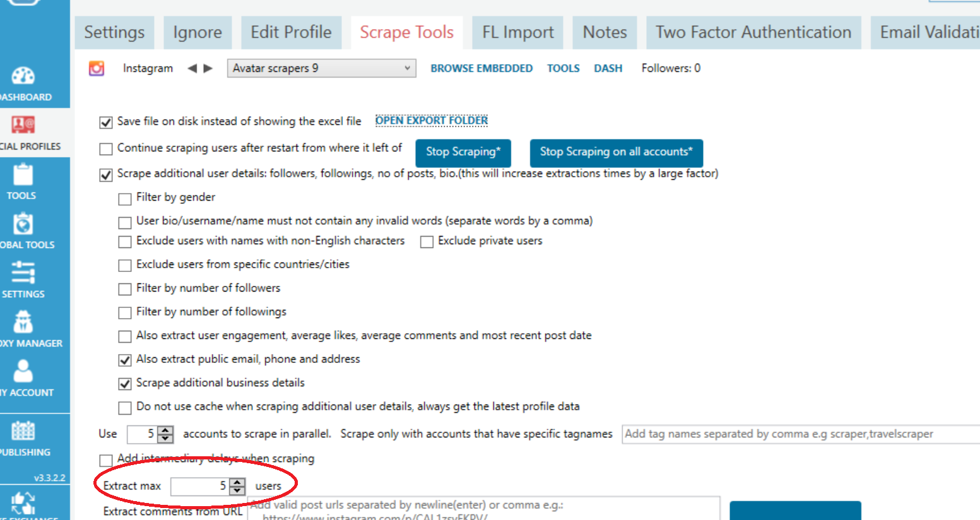Open the Avatar scrapers 9 dropdown
This screenshot has height=520, width=980.
pyautogui.click(x=321, y=68)
